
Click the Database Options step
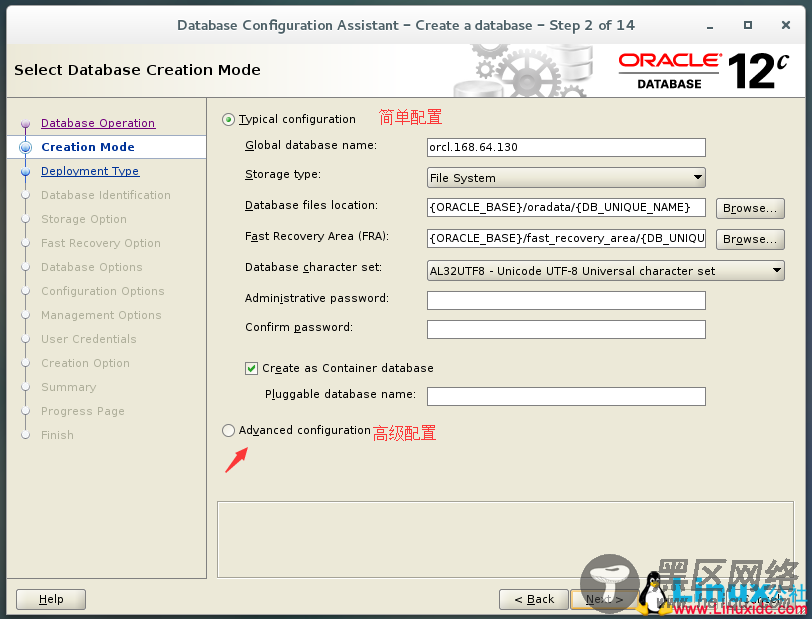pos(92,267)
